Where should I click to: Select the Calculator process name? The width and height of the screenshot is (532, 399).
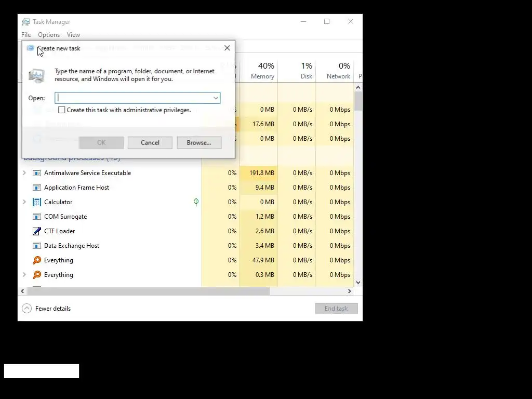click(x=58, y=202)
